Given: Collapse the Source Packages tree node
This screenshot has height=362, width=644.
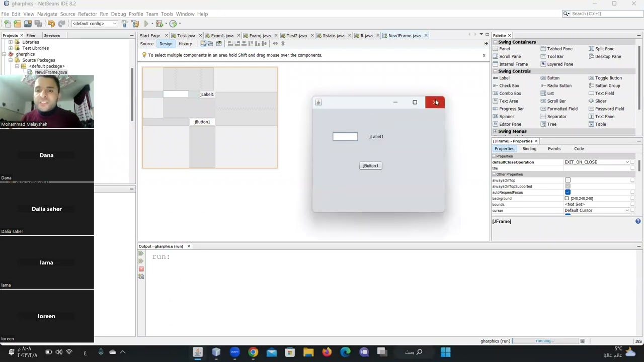Looking at the screenshot, I should (10, 60).
